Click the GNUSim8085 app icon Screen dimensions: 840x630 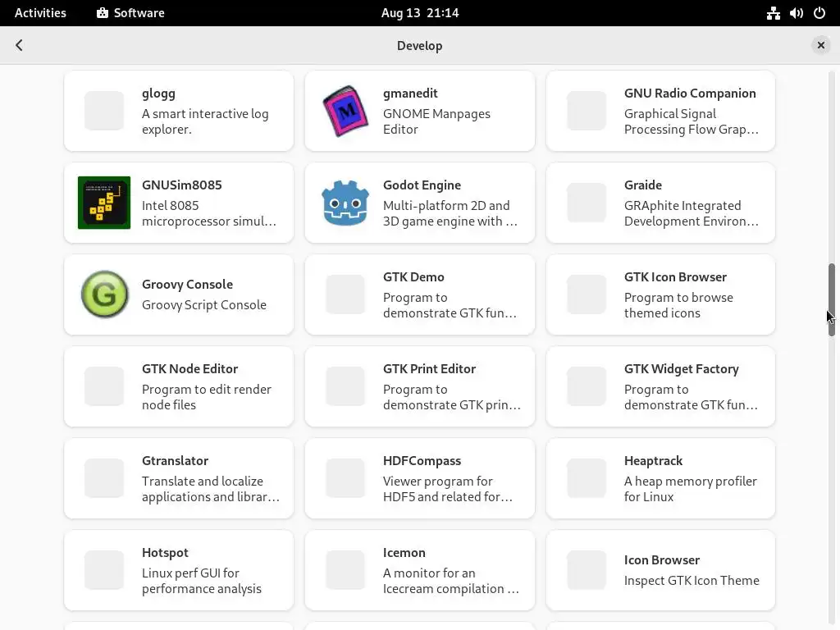coord(104,203)
